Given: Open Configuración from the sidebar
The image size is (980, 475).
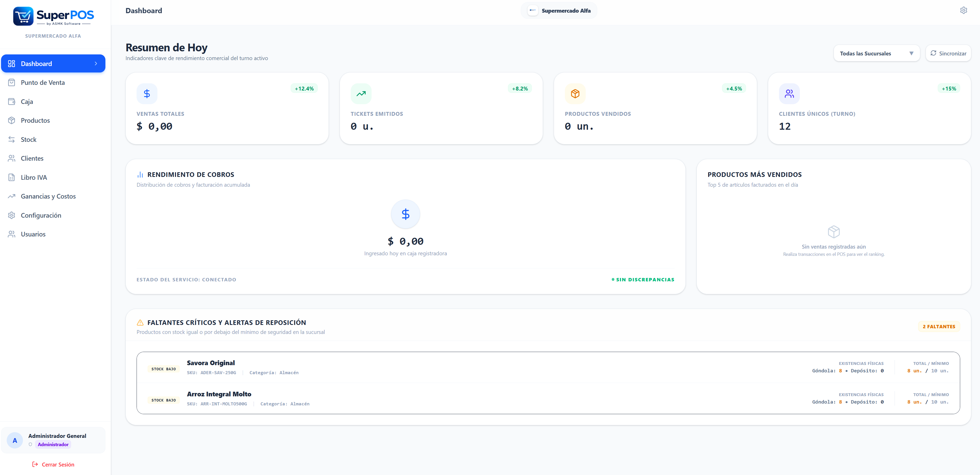Looking at the screenshot, I should click(53, 215).
